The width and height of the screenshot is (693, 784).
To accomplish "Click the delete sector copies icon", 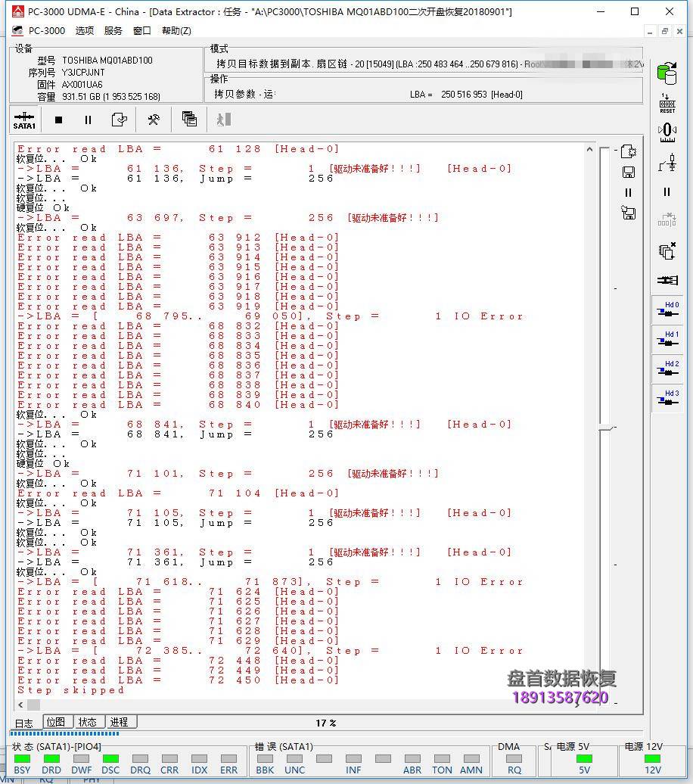I will tap(667, 250).
